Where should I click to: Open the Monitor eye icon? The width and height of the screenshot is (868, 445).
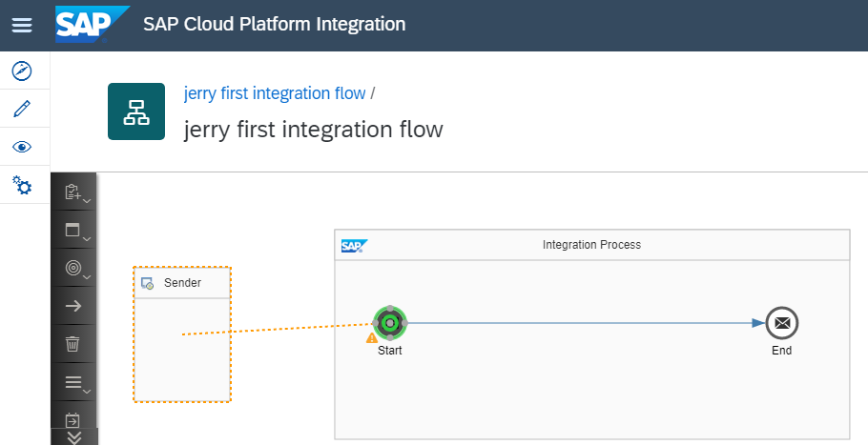coord(22,147)
